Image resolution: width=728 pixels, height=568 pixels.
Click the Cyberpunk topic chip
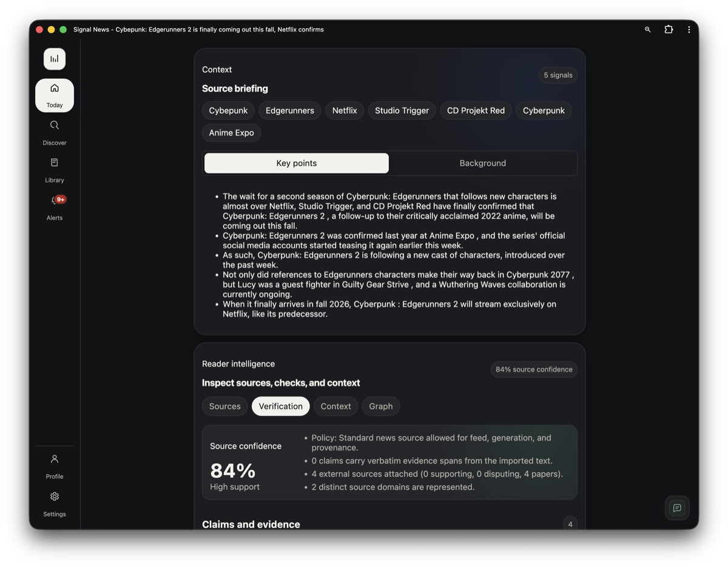544,110
